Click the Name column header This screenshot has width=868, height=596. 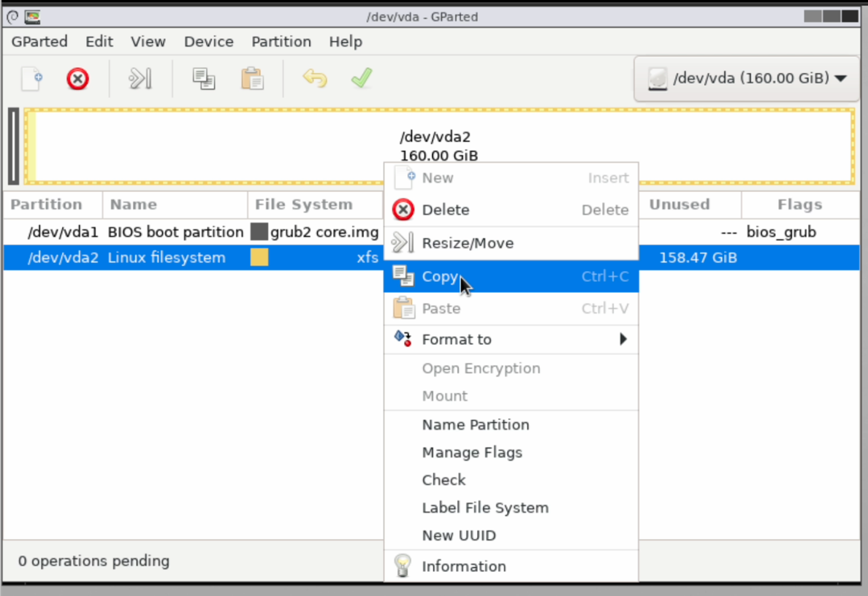(175, 204)
